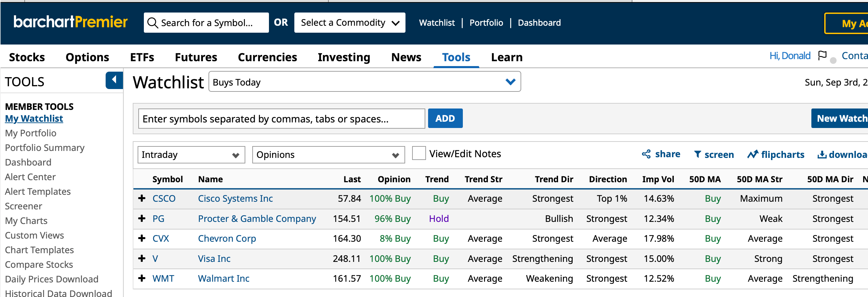The height and width of the screenshot is (297, 868).
Task: Expand CSCO row plus icon
Action: tap(142, 198)
